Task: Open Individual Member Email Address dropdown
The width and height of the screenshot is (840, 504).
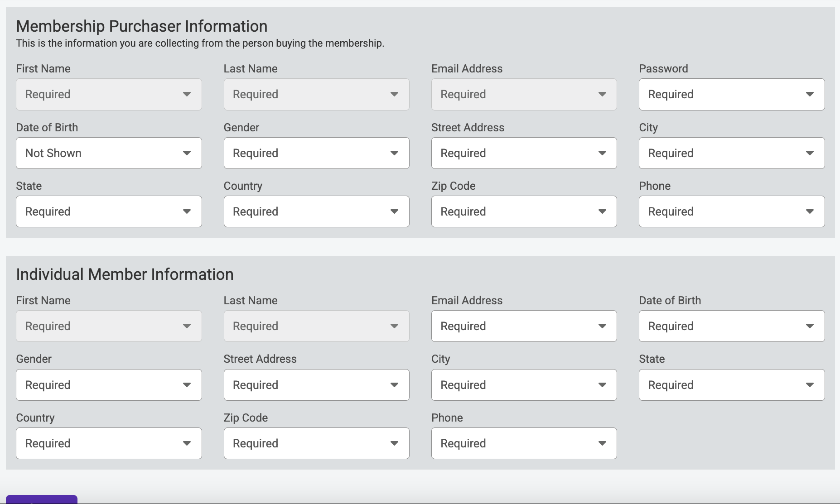Action: (524, 326)
